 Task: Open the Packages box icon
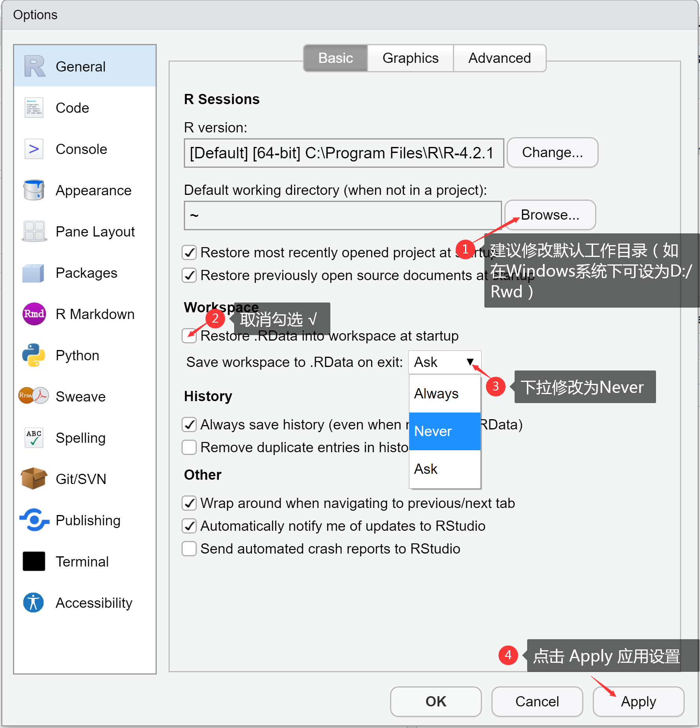(x=34, y=273)
